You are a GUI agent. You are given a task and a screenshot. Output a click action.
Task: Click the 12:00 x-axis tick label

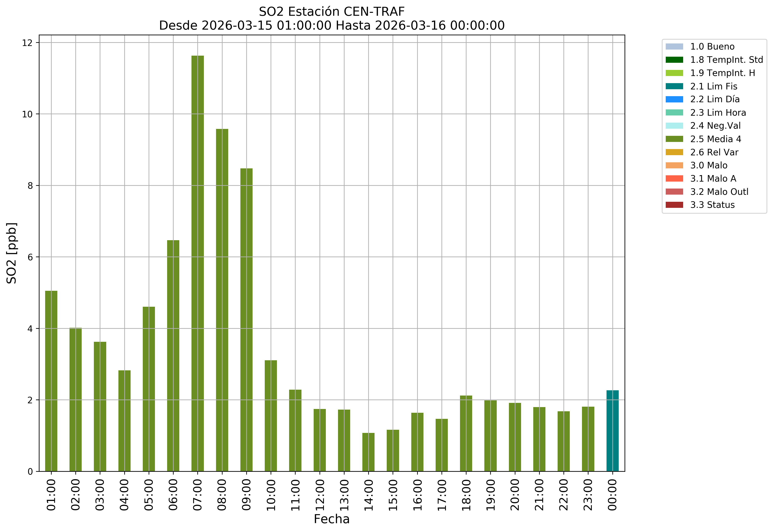(x=320, y=495)
